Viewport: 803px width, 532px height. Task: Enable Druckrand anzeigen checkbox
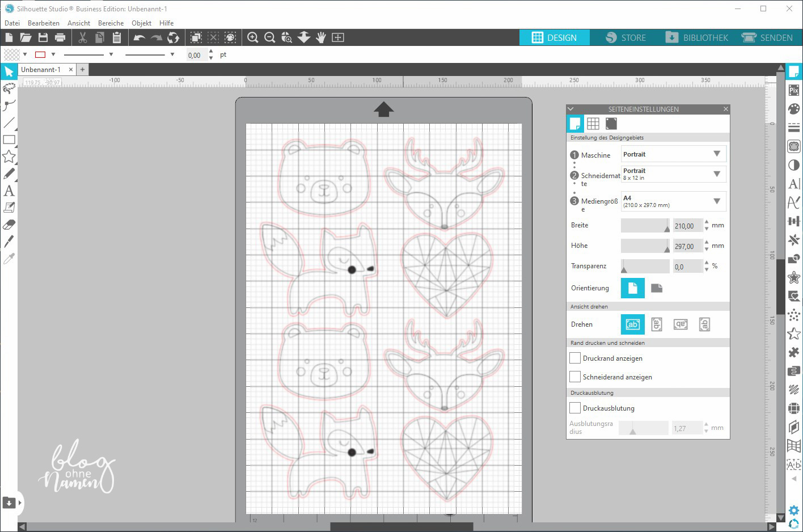click(x=575, y=358)
